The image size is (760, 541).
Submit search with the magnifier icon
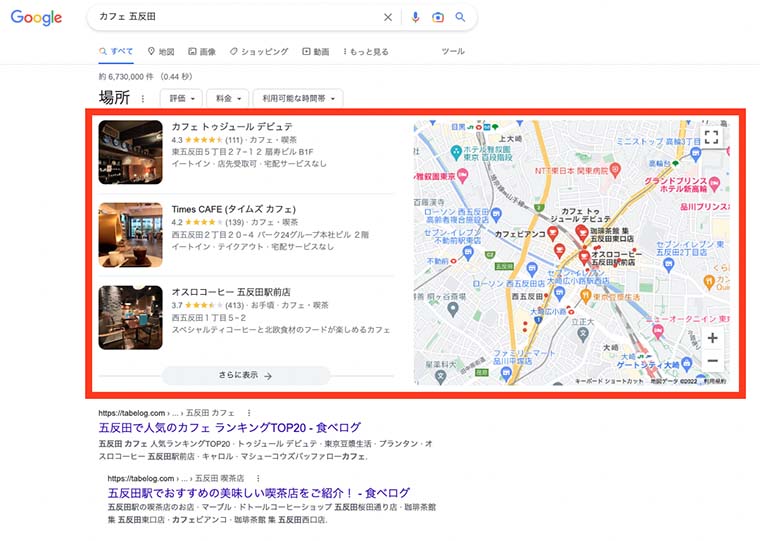[x=460, y=17]
